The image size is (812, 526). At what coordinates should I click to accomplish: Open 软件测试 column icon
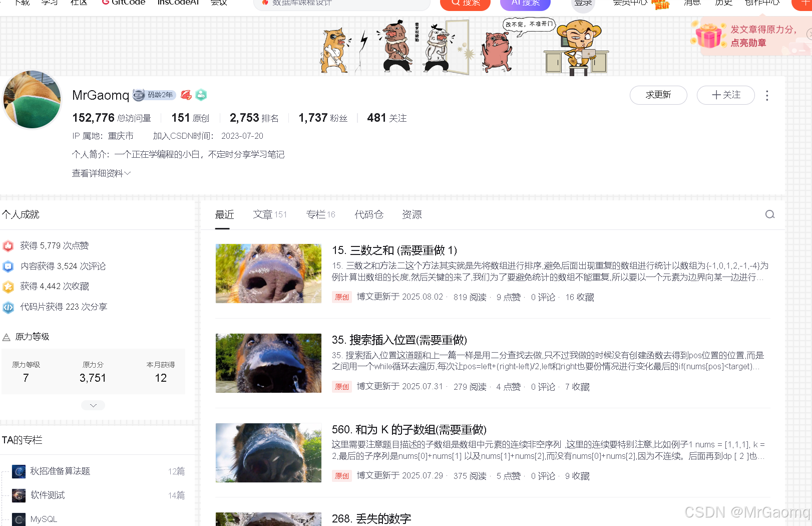pyautogui.click(x=19, y=495)
